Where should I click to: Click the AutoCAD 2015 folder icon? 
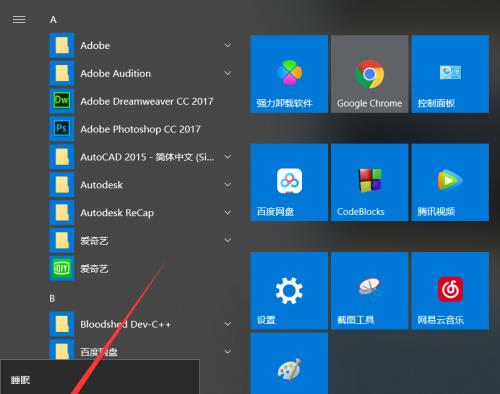tap(62, 157)
